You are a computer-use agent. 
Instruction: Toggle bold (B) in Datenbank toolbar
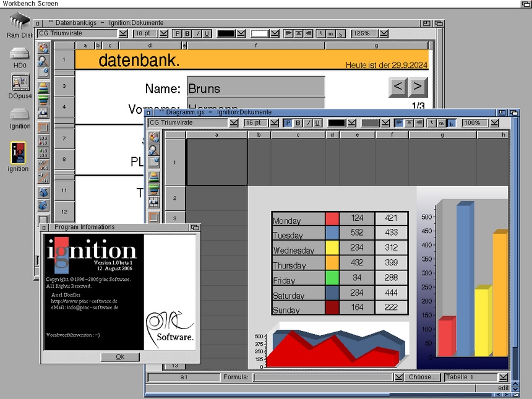(x=187, y=33)
